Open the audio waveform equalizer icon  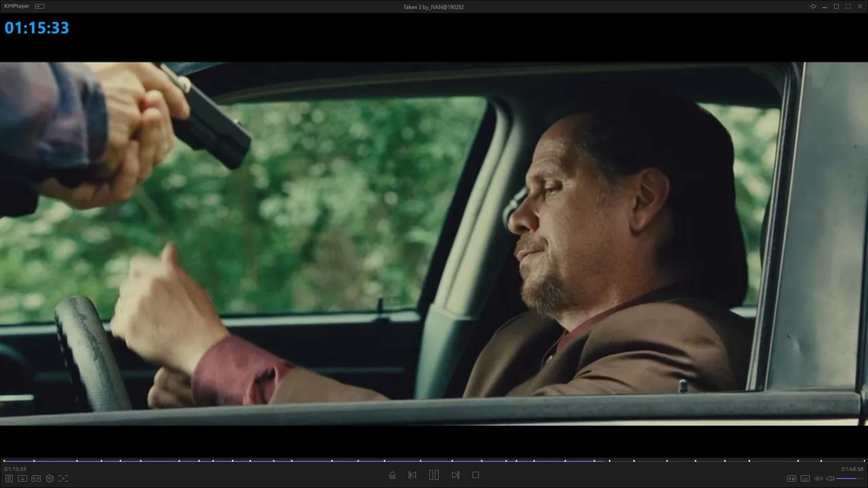coord(818,479)
